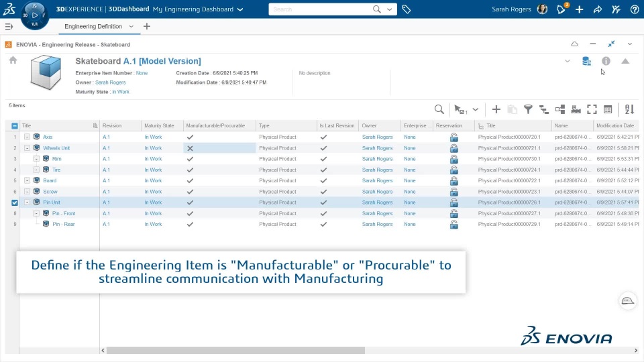644x362 pixels.
Task: Uncheck the Pin Unit row checkbox
Action: pyautogui.click(x=15, y=202)
